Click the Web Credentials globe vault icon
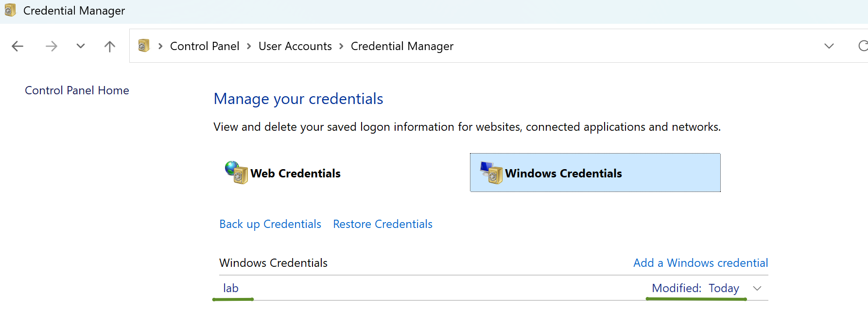This screenshot has height=313, width=868. coord(236,173)
